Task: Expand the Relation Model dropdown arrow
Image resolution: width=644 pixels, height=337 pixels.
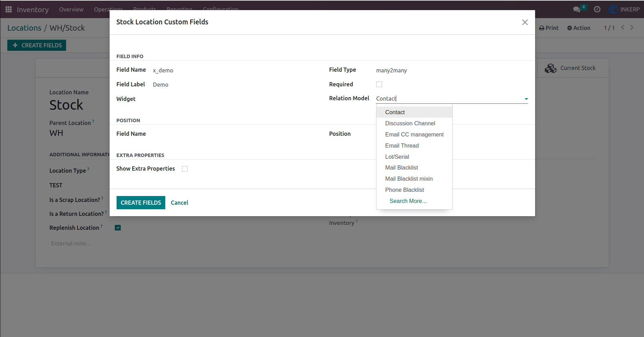Action: [526, 99]
